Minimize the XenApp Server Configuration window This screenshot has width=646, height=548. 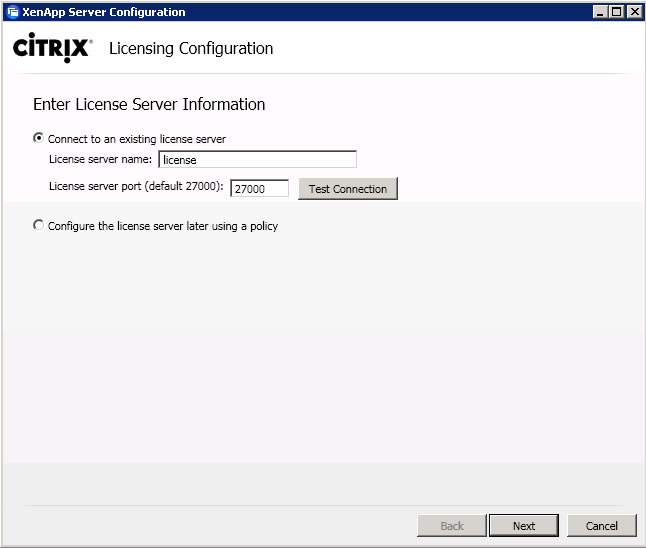click(x=600, y=12)
